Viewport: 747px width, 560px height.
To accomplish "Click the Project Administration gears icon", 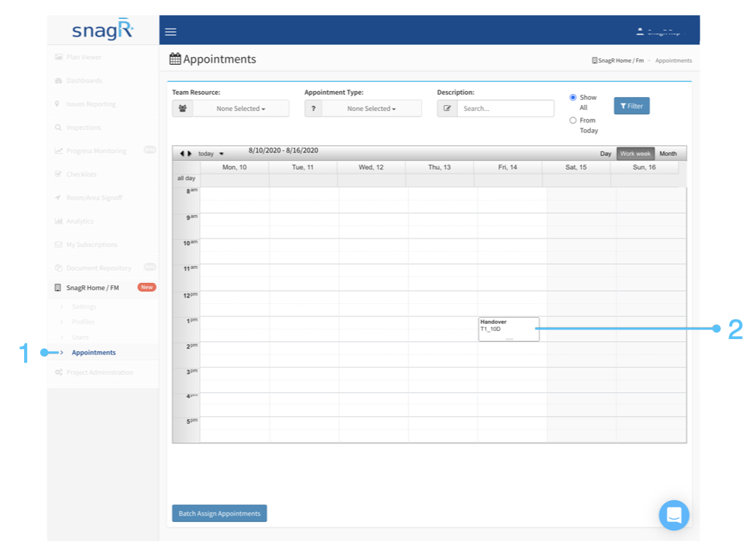I will pyautogui.click(x=58, y=373).
